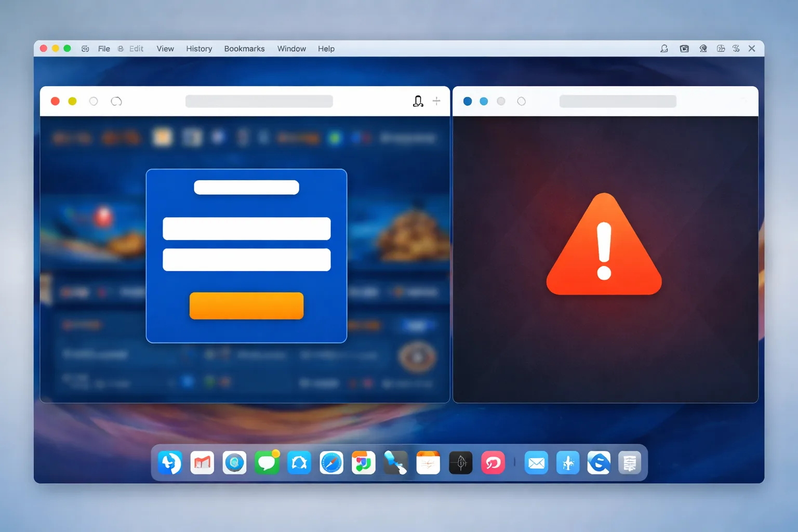Click the camera icon in the menu bar
Image resolution: width=798 pixels, height=532 pixels.
click(x=684, y=48)
